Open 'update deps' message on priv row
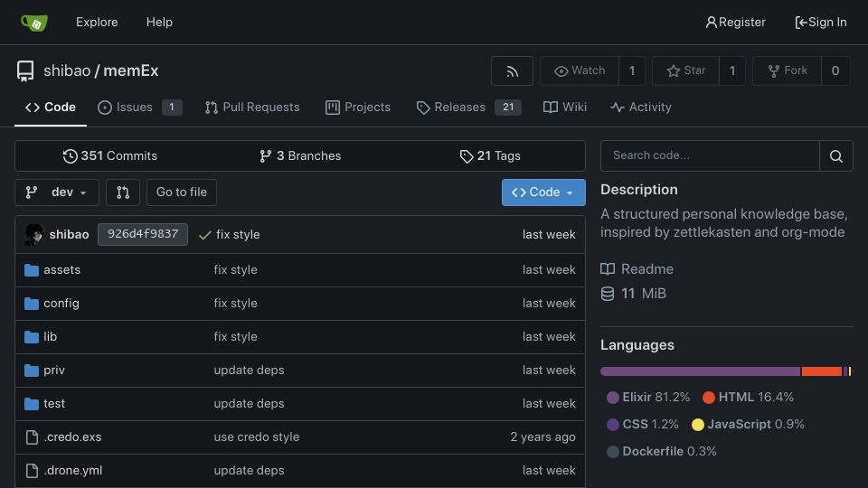Viewport: 868px width, 488px height. [x=250, y=371]
